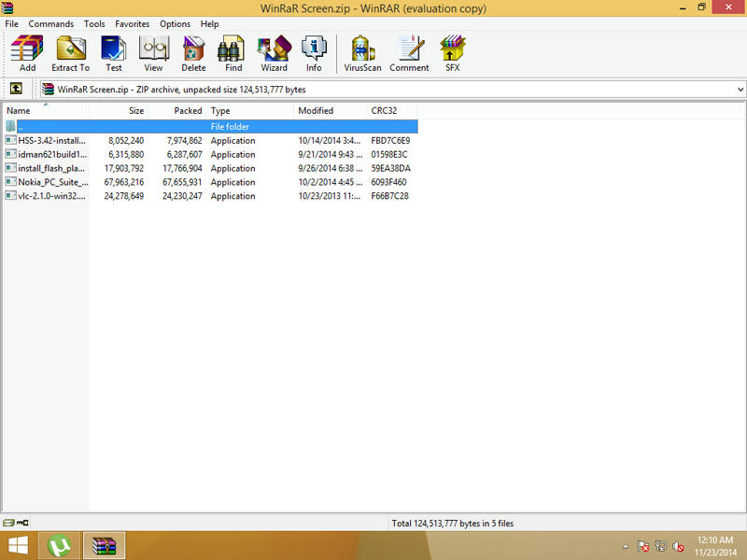Click size value 8,052,240
This screenshot has height=560, width=747.
(126, 141)
